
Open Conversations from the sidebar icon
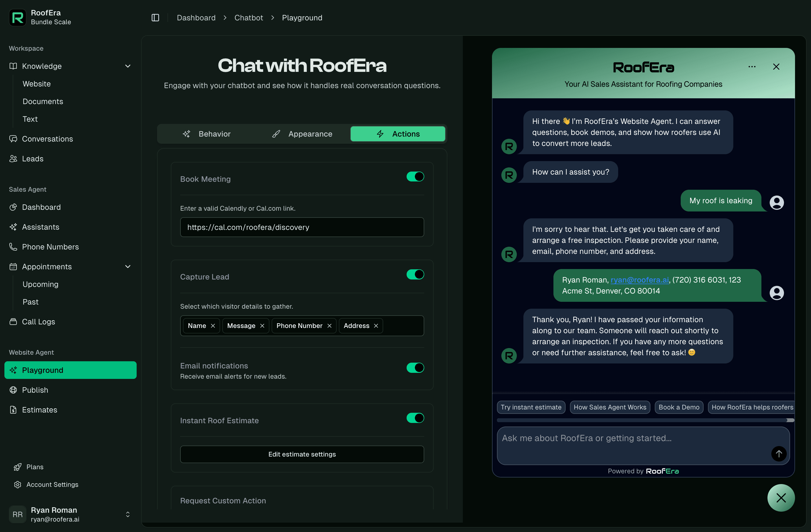tap(13, 139)
